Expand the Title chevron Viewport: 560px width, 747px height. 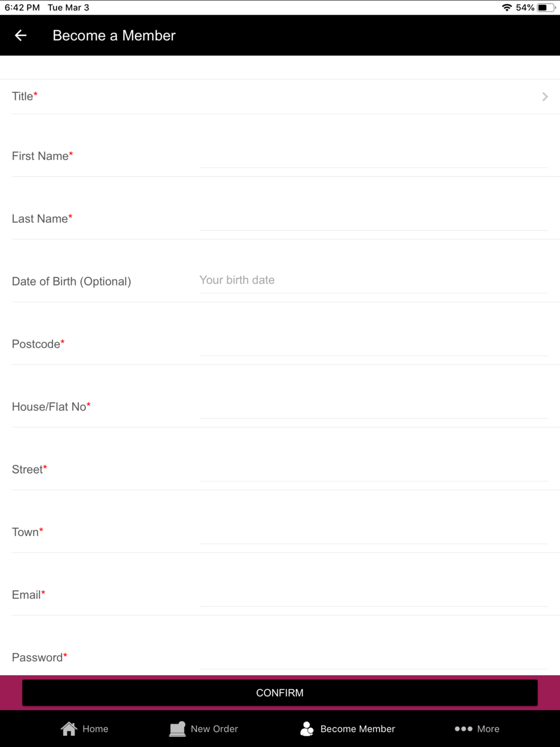[x=545, y=97]
